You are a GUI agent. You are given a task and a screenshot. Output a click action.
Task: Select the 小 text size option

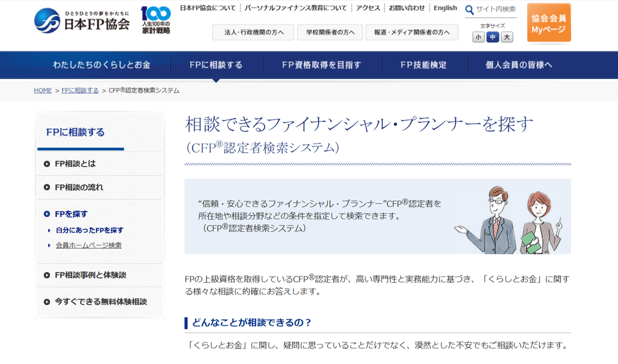[478, 37]
